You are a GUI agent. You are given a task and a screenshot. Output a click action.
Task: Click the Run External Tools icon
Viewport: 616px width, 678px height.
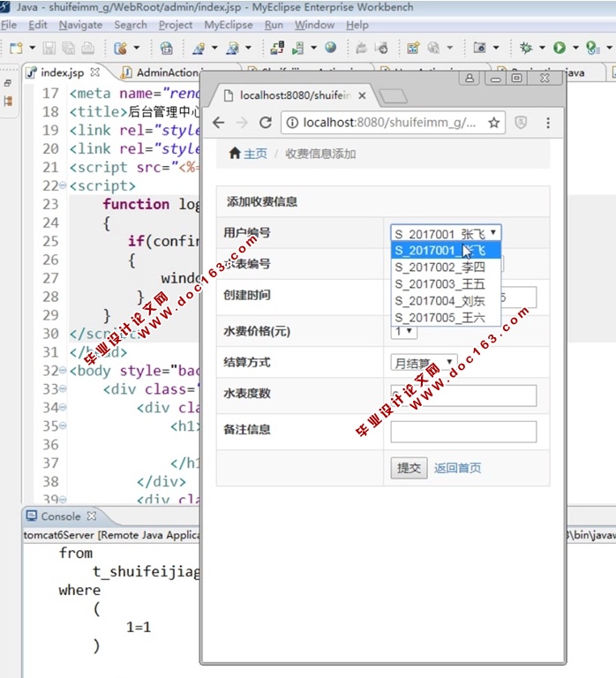coord(592,48)
